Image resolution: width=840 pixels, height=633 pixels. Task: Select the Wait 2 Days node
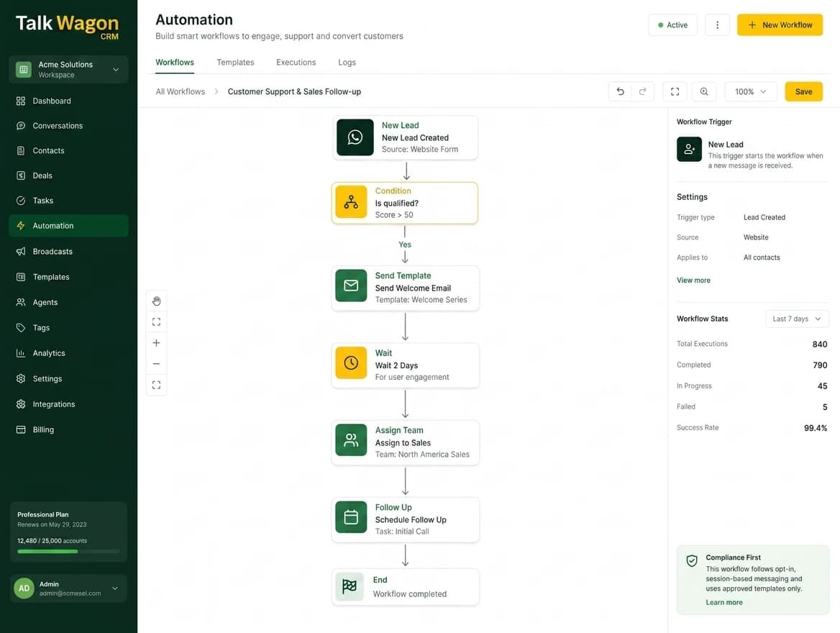[406, 365]
